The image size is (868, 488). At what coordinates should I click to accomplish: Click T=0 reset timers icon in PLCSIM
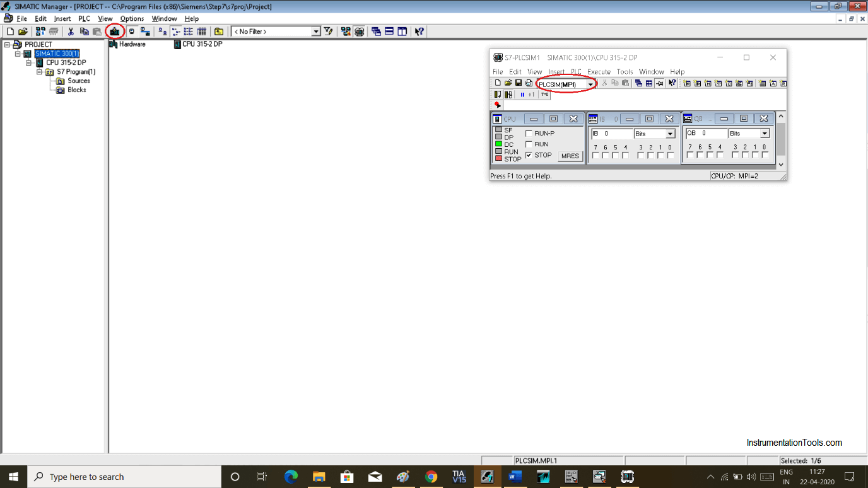pyautogui.click(x=544, y=95)
